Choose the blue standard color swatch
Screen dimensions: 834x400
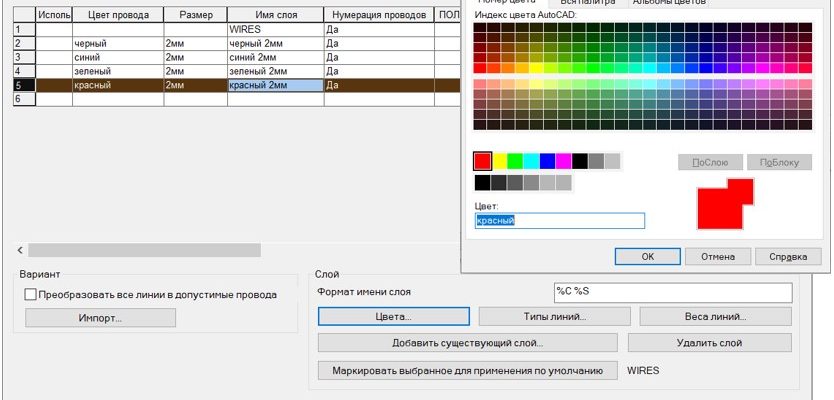click(x=547, y=161)
